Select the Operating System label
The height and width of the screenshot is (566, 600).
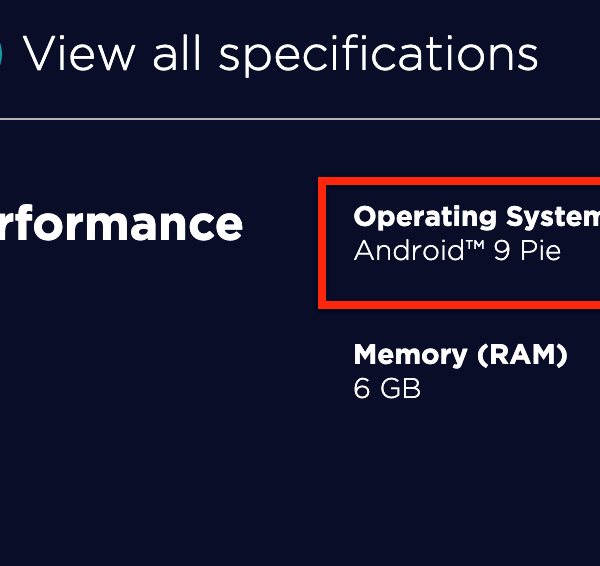(476, 217)
